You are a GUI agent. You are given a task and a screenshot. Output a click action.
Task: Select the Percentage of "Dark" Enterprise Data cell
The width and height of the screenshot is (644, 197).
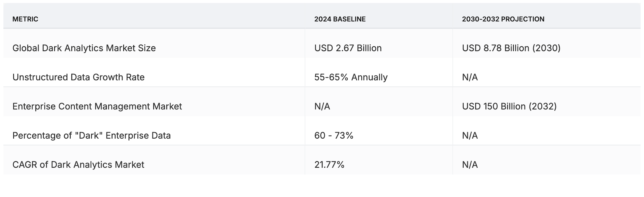[x=92, y=136]
